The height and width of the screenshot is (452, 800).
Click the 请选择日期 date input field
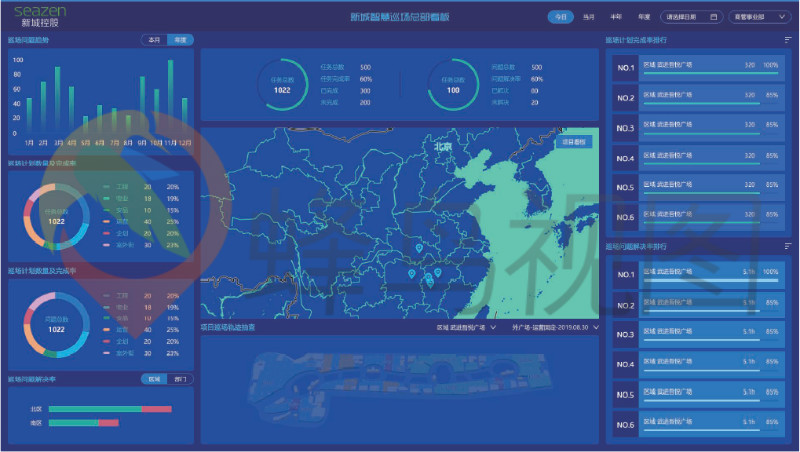[687, 17]
